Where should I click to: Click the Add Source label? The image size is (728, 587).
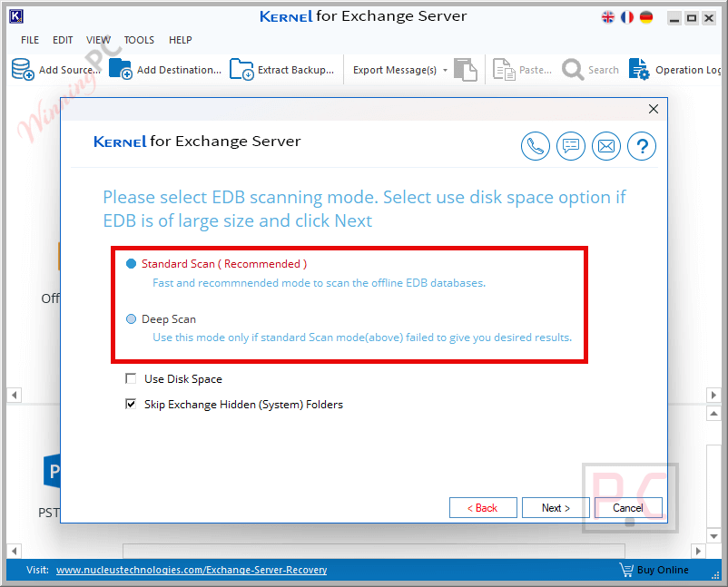tap(70, 70)
